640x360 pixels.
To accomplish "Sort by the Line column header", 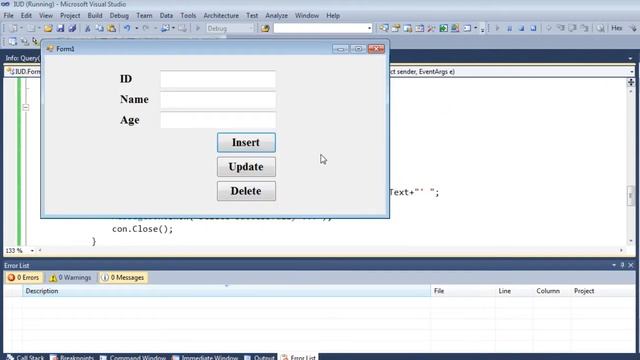I will (x=514, y=291).
